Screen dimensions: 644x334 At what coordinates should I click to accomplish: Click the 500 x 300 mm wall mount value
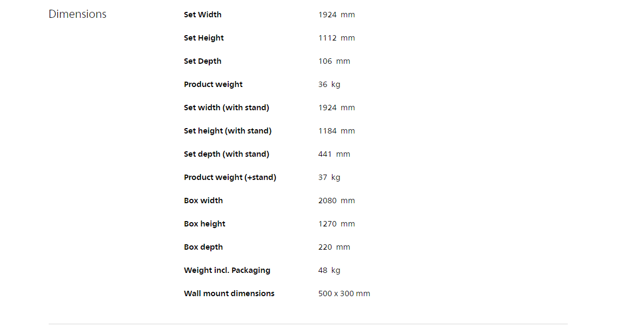[344, 293]
